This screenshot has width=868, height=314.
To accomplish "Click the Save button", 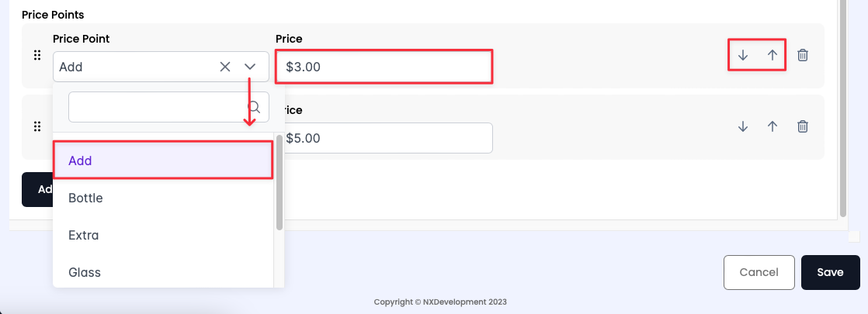I will 830,272.
